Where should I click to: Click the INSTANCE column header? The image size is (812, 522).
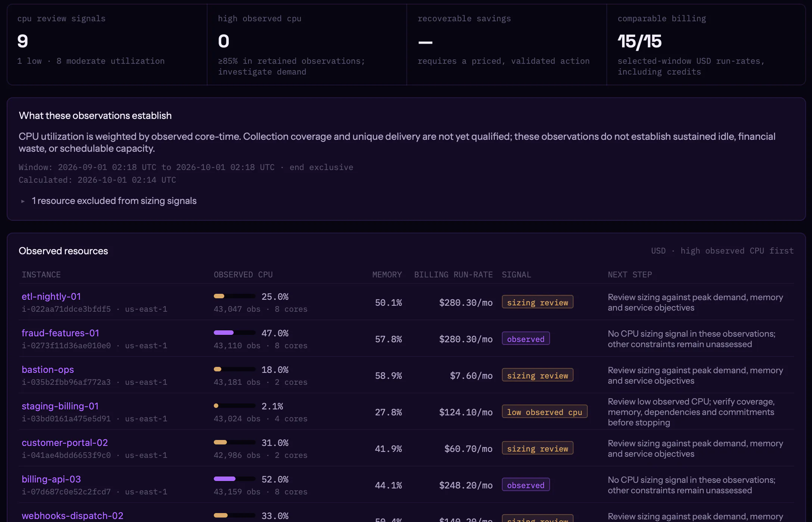click(41, 275)
